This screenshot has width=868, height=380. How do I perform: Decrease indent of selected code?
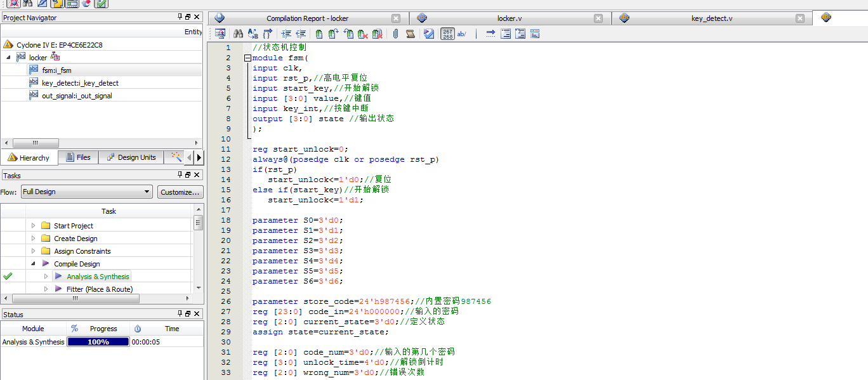pyautogui.click(x=301, y=34)
